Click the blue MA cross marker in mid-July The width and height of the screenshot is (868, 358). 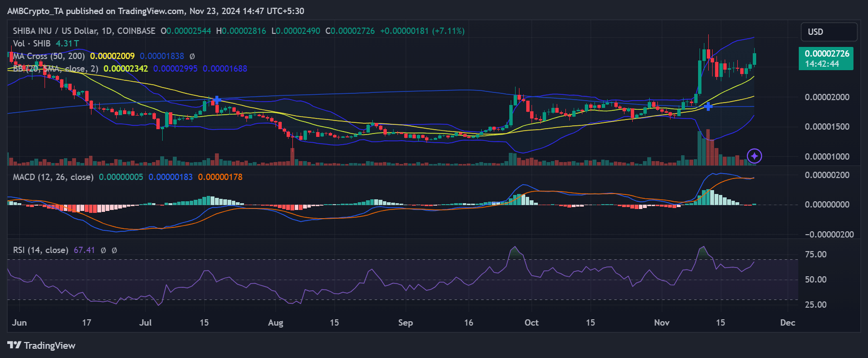pyautogui.click(x=217, y=100)
